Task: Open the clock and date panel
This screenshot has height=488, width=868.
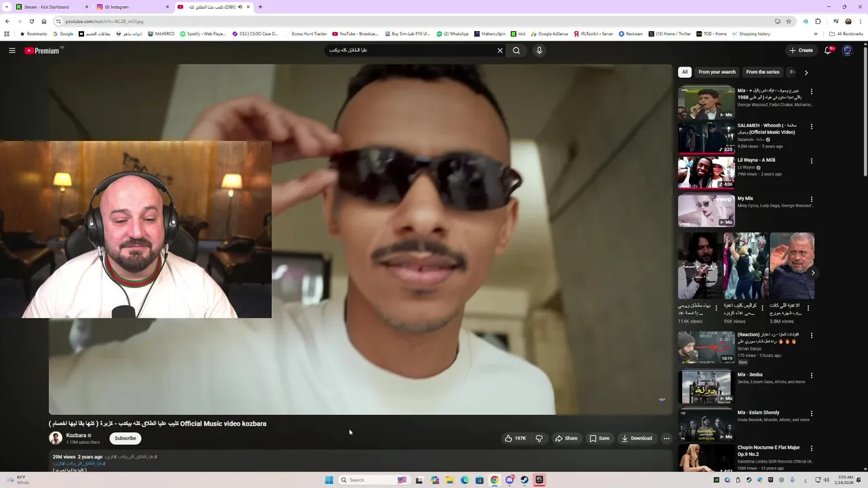Action: pyautogui.click(x=844, y=480)
